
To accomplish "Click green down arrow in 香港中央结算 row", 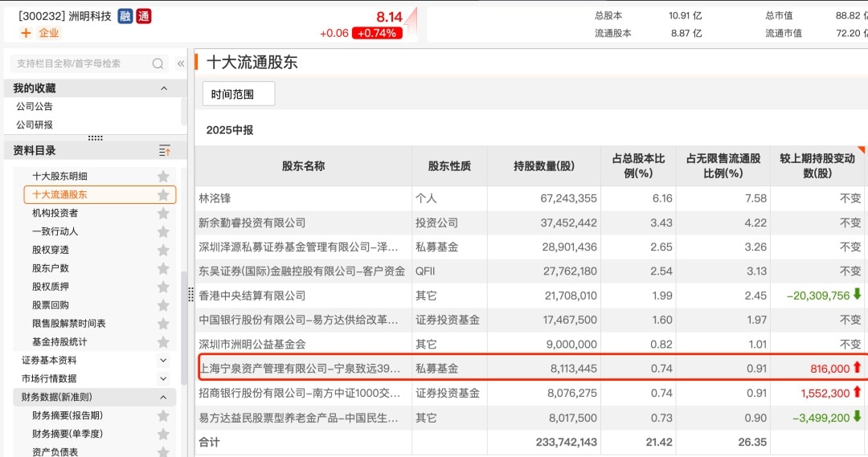I will tap(857, 295).
